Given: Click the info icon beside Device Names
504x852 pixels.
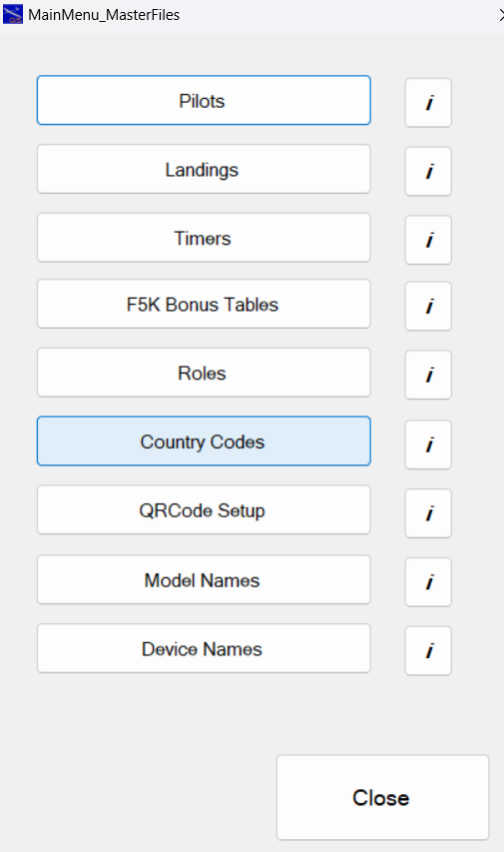Looking at the screenshot, I should [428, 650].
